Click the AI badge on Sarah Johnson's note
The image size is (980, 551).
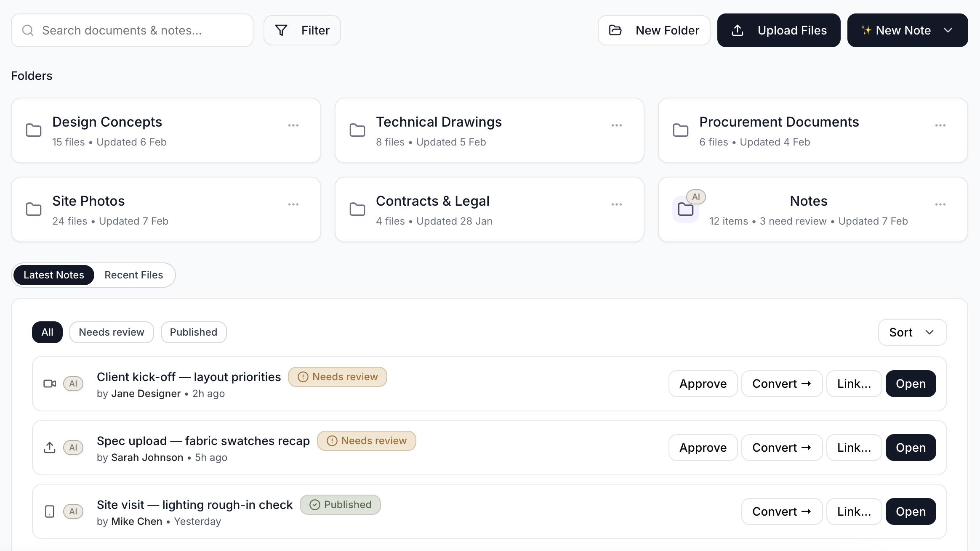coord(73,448)
